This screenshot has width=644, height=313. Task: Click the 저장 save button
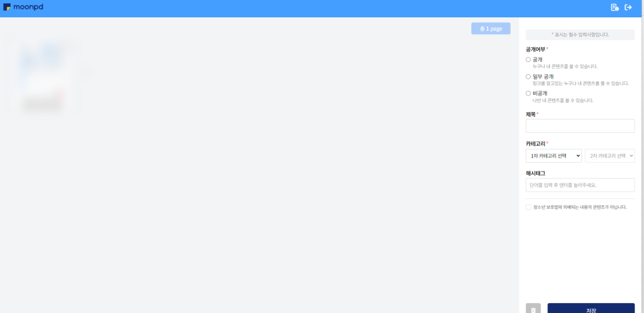591,309
